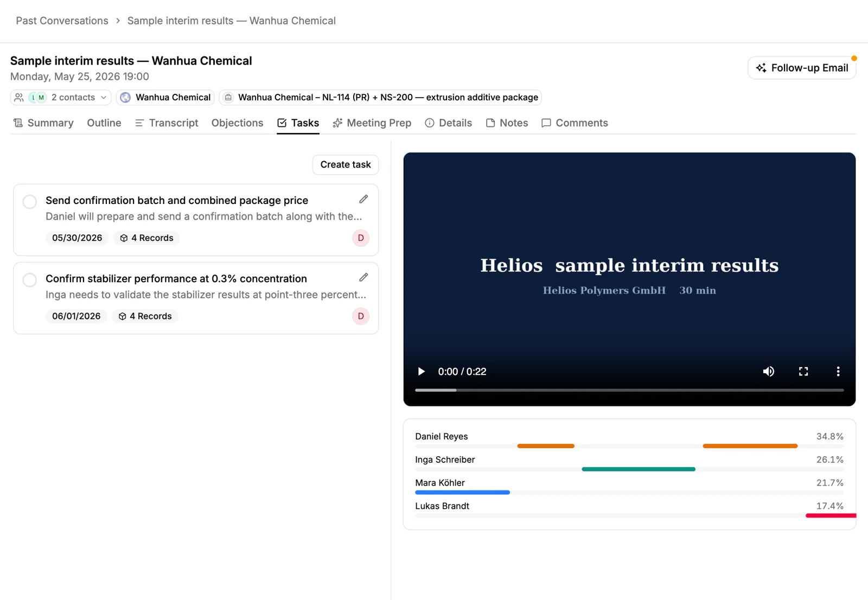
Task: Enter fullscreen video mode
Action: [803, 372]
